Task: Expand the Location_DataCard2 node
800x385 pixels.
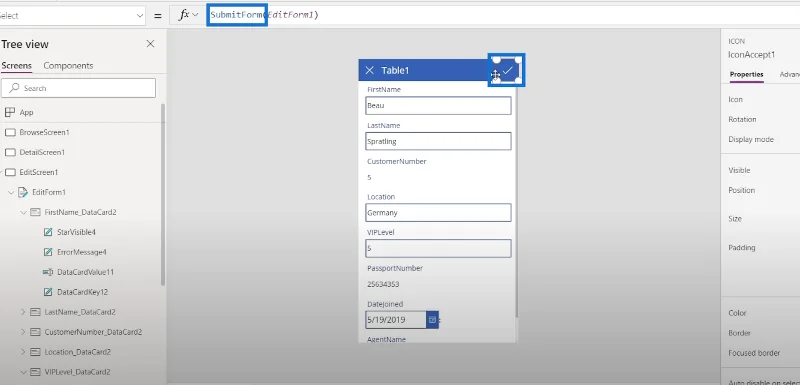Action: pyautogui.click(x=23, y=352)
